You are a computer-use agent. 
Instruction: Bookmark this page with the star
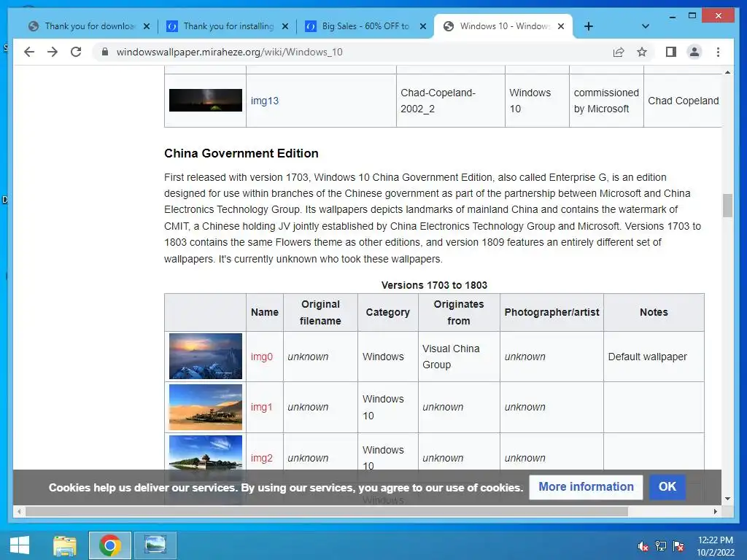(x=642, y=52)
